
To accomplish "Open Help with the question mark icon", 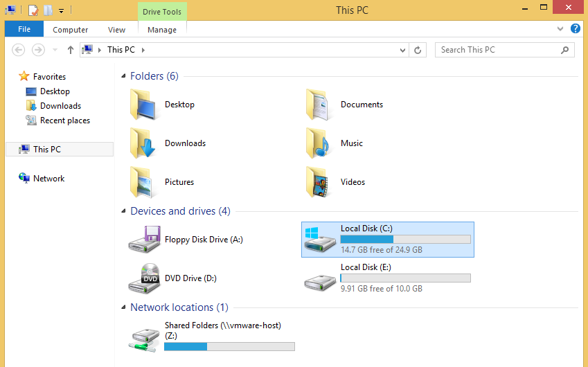I will pos(576,28).
